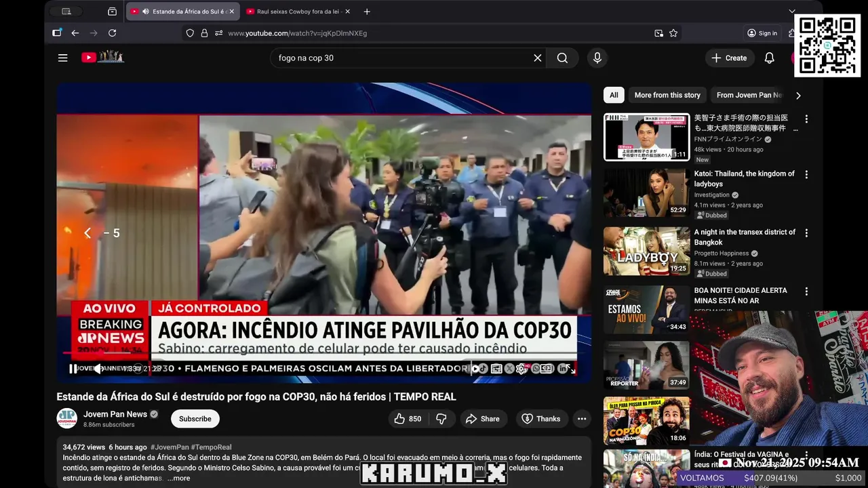The image size is (868, 488).
Task: Dislike the Jovem Pan News video
Action: tap(441, 419)
